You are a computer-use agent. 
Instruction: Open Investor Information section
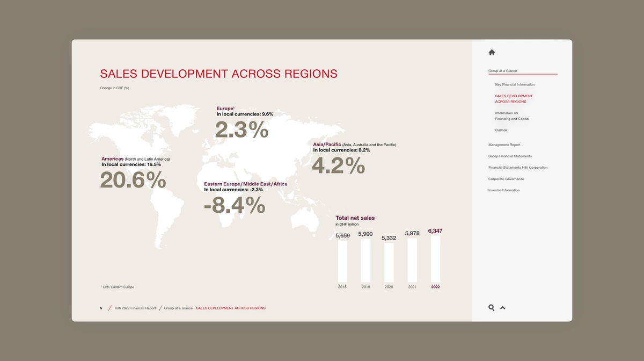[504, 190]
